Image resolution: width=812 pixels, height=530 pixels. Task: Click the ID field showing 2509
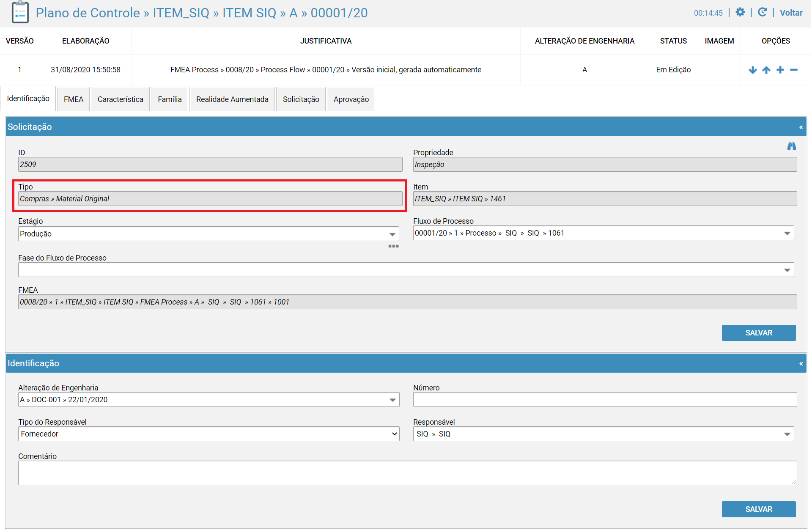tap(210, 165)
